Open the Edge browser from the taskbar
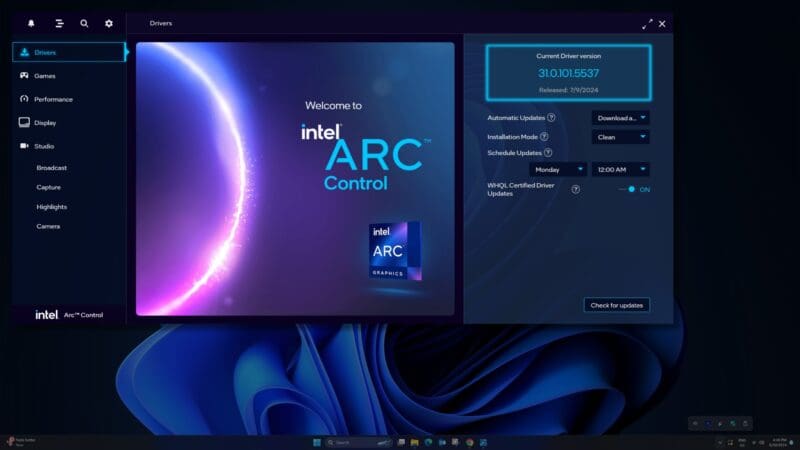Screen dimensions: 800x450 coord(428,442)
